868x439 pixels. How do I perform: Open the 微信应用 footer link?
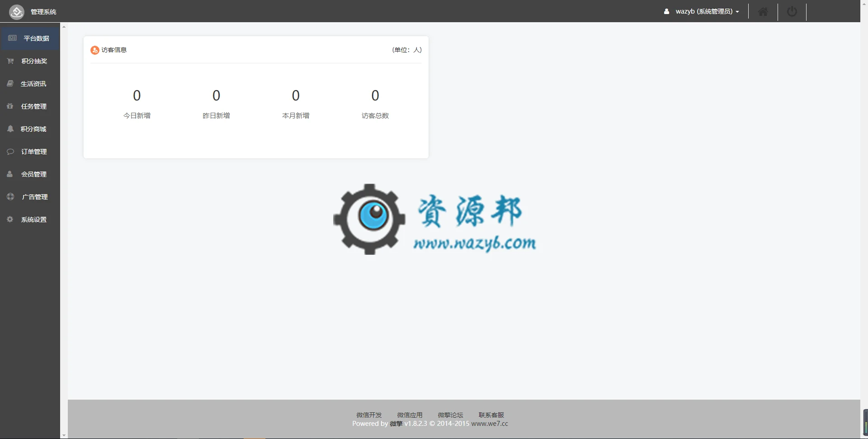point(410,415)
